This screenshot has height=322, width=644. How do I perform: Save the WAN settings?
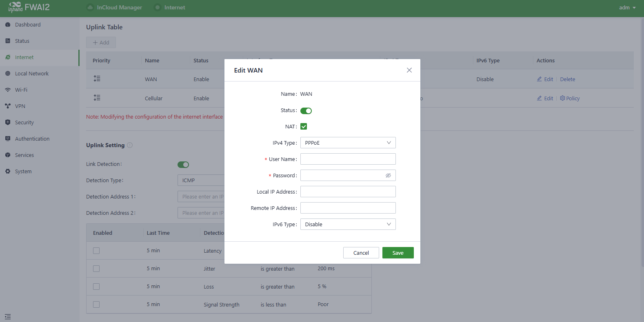tap(398, 253)
